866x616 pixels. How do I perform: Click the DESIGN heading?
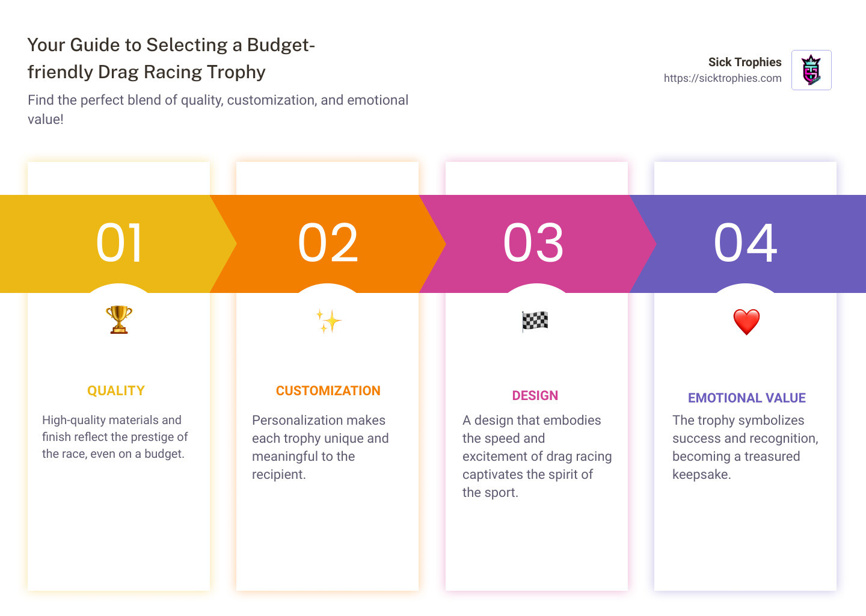click(535, 396)
